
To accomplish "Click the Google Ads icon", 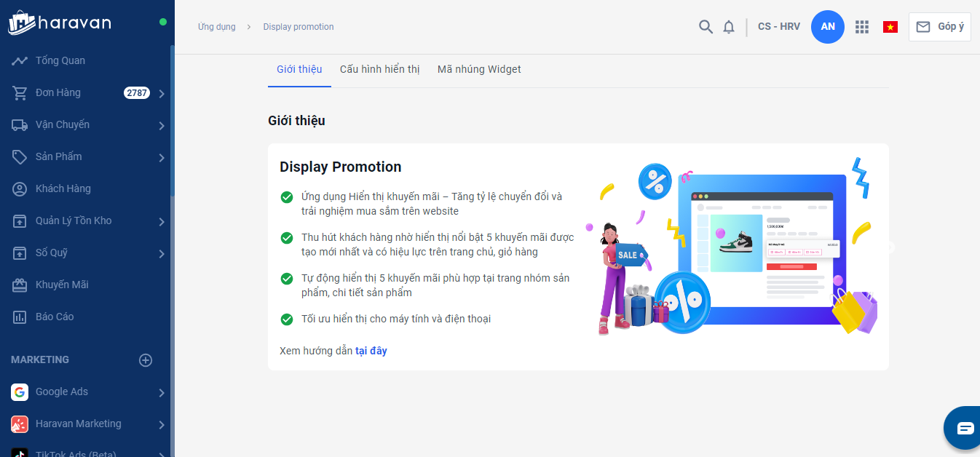I will tap(20, 392).
